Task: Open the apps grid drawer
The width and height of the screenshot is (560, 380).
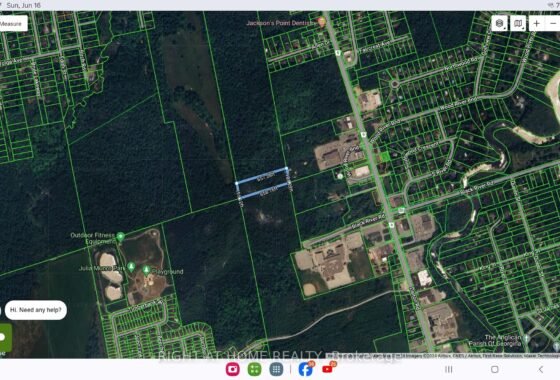Action: click(x=276, y=369)
